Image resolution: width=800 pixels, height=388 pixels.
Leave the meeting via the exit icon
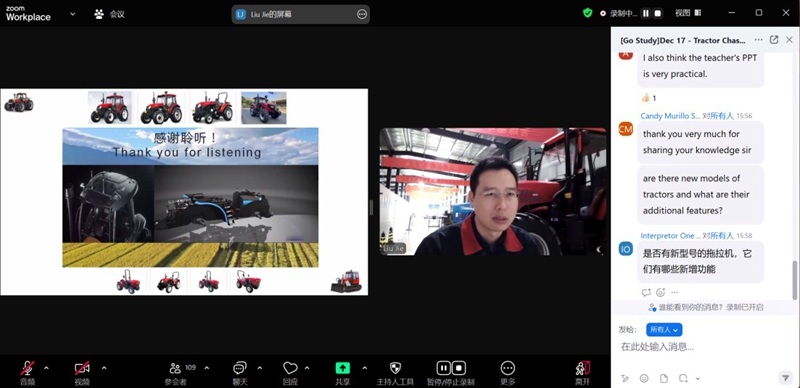tap(582, 368)
